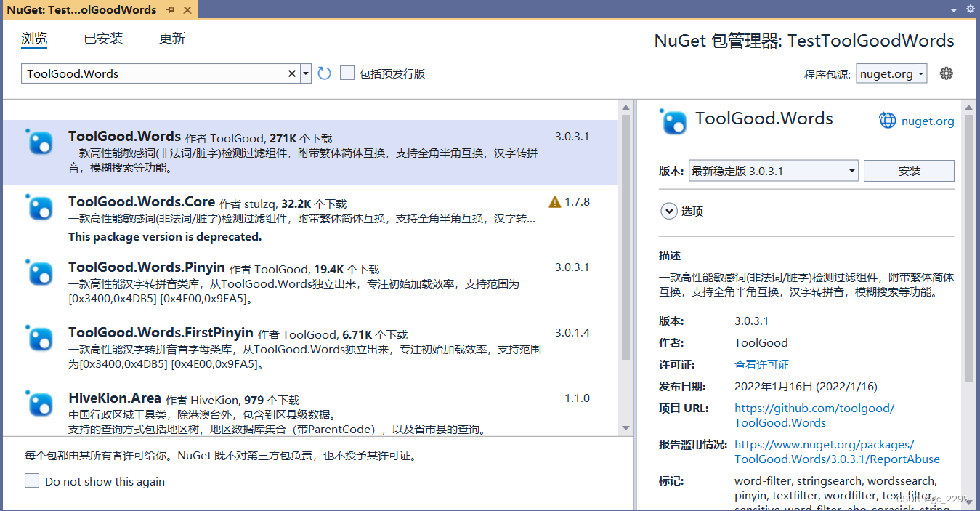Open 查看许可证 link
This screenshot has height=511, width=980.
[x=761, y=364]
